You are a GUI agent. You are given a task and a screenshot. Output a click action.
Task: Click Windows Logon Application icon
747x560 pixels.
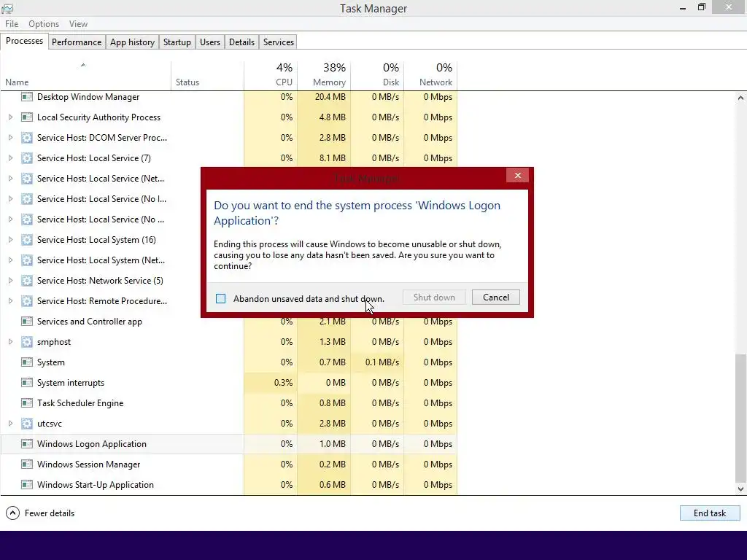tap(27, 444)
